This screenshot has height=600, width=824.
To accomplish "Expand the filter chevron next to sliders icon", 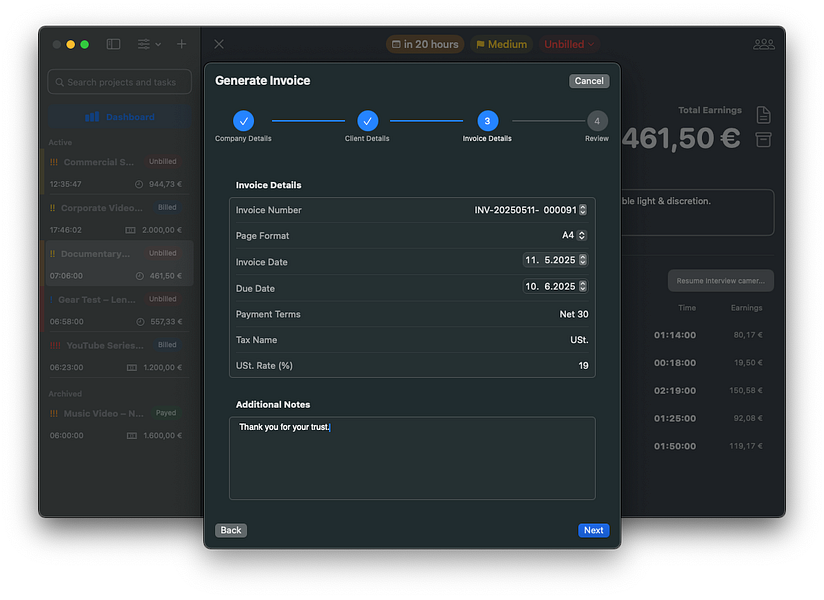I will tap(158, 44).
